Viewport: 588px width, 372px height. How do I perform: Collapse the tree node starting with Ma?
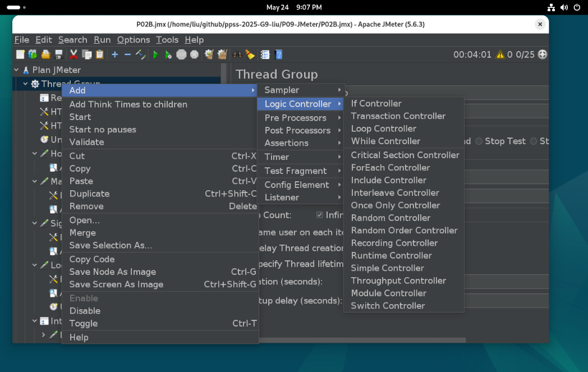point(34,181)
